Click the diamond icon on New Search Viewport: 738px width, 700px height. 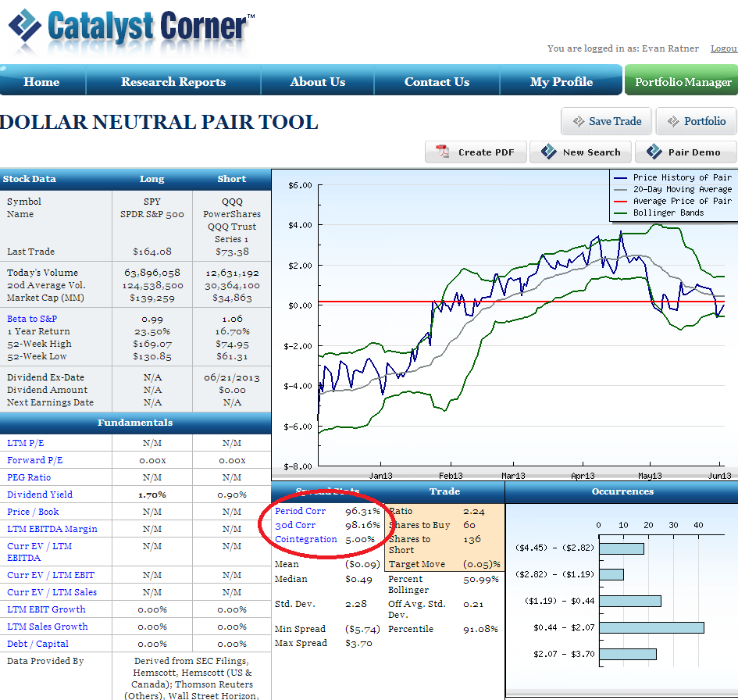pyautogui.click(x=548, y=152)
